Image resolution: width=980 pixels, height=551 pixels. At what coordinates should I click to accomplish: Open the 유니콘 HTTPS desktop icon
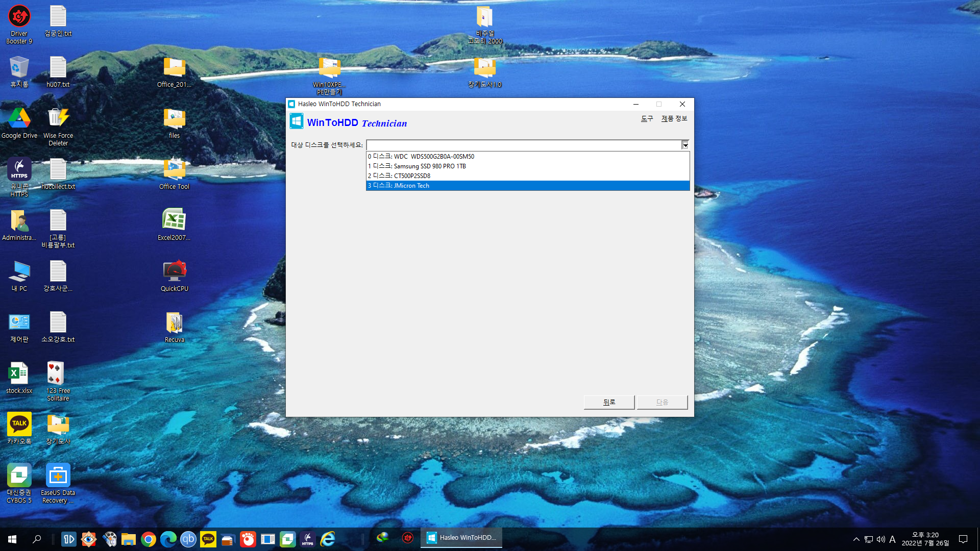[19, 177]
